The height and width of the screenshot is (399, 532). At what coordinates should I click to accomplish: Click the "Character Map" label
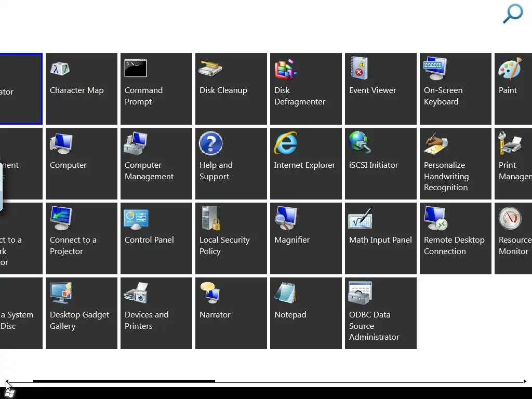[x=77, y=90]
